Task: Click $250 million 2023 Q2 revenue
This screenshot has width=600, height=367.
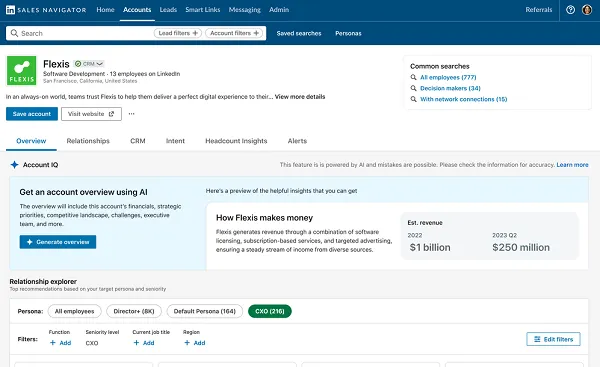Action: coord(521,248)
